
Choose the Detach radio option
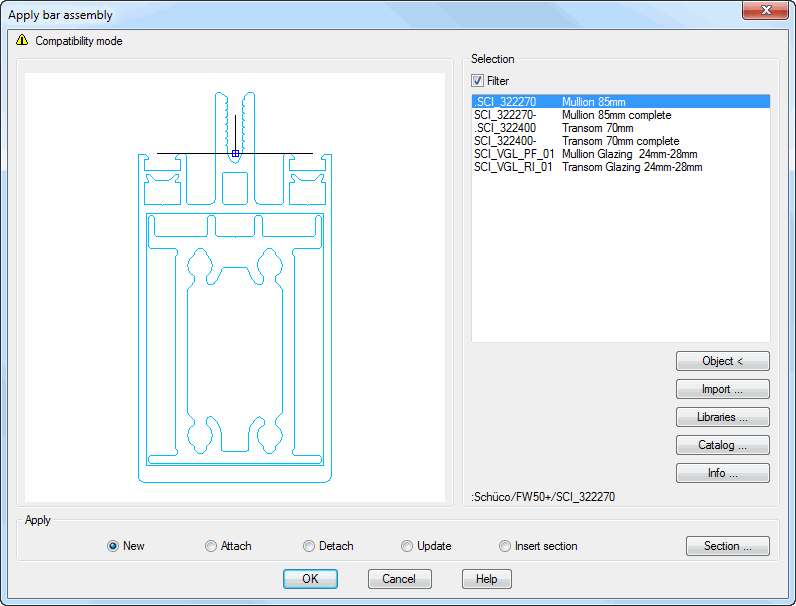point(309,546)
